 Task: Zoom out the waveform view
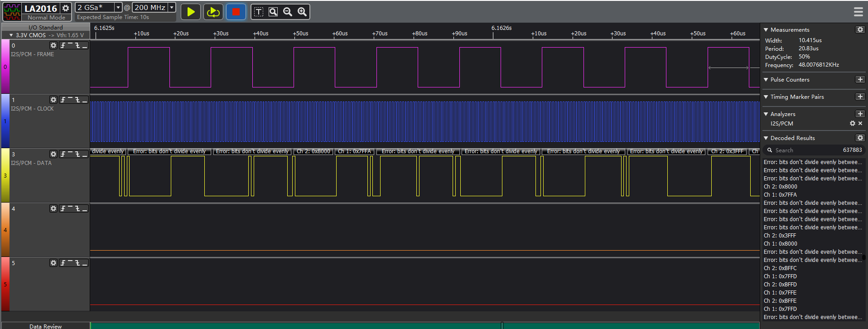click(288, 12)
